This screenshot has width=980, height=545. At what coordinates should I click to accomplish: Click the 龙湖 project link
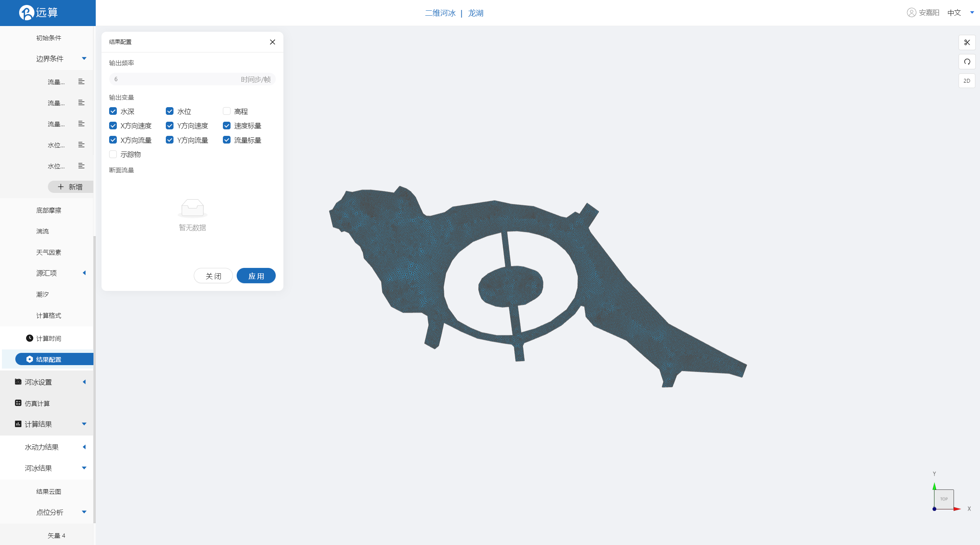pyautogui.click(x=476, y=13)
